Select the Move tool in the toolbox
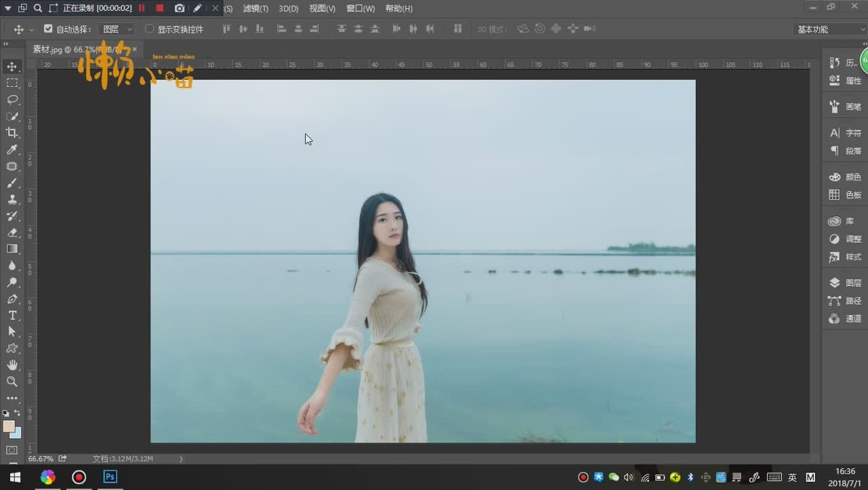Viewport: 868px width, 490px height. click(x=12, y=66)
